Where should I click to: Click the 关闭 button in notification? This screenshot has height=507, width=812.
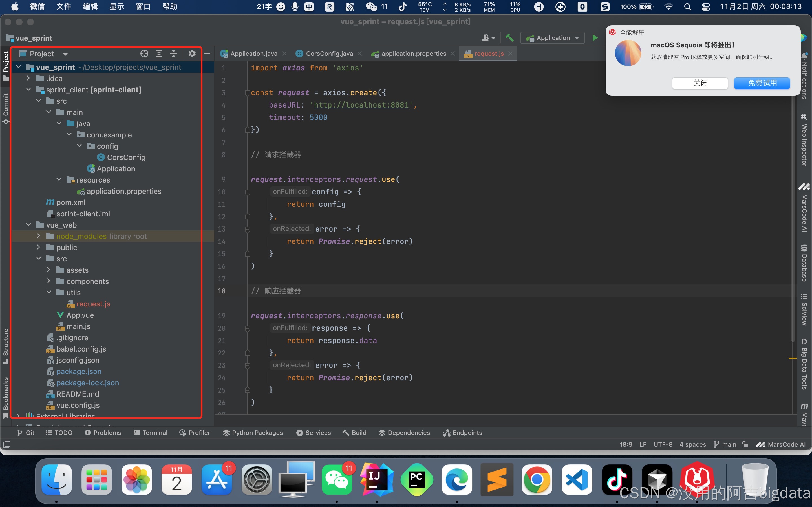[700, 83]
